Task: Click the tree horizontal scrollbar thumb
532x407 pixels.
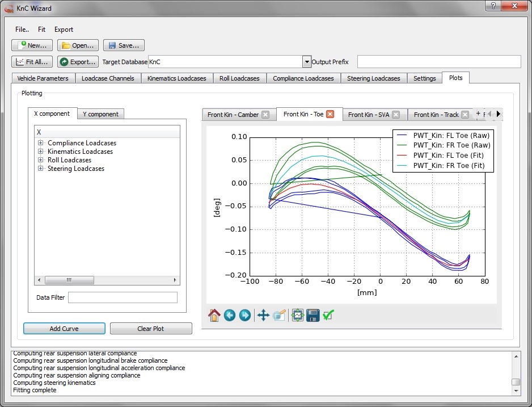Action: point(69,280)
